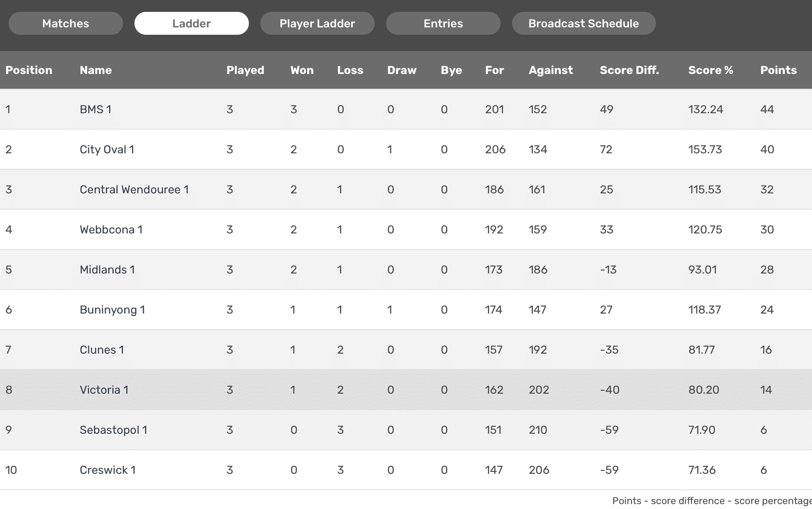Open the Player Ladder tab
This screenshot has height=509, width=812.
point(317,23)
